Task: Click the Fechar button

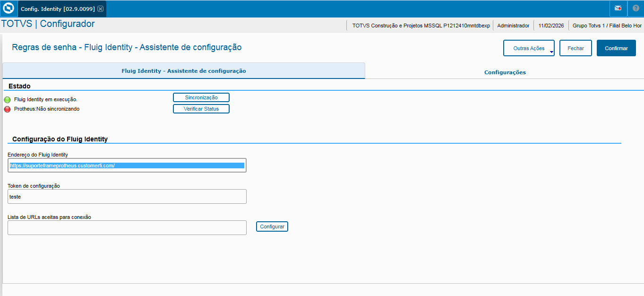Action: pos(575,48)
